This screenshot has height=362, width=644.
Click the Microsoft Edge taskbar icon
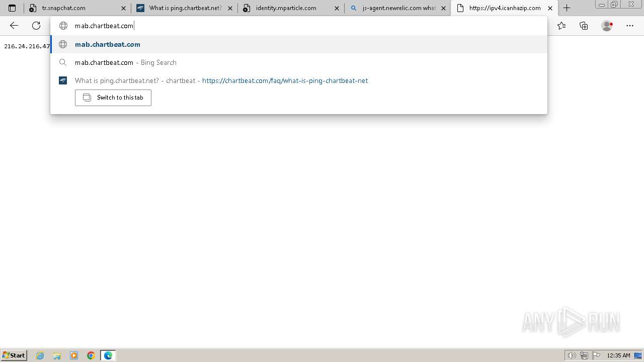point(108,355)
